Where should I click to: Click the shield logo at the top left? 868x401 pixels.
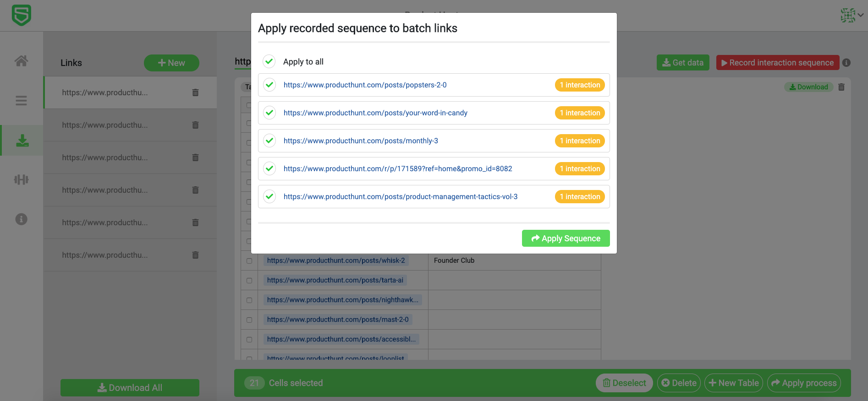coord(21,16)
